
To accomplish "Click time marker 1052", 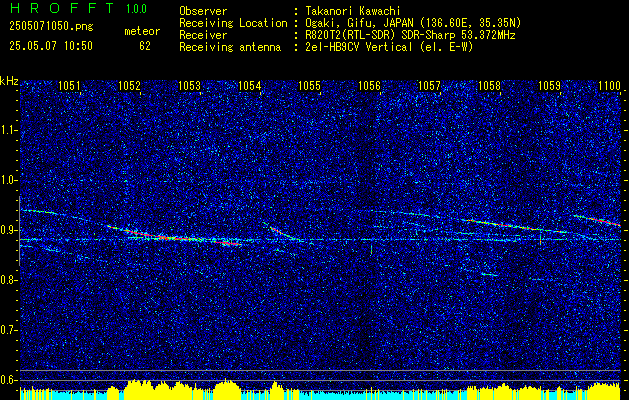I will click(x=130, y=86).
